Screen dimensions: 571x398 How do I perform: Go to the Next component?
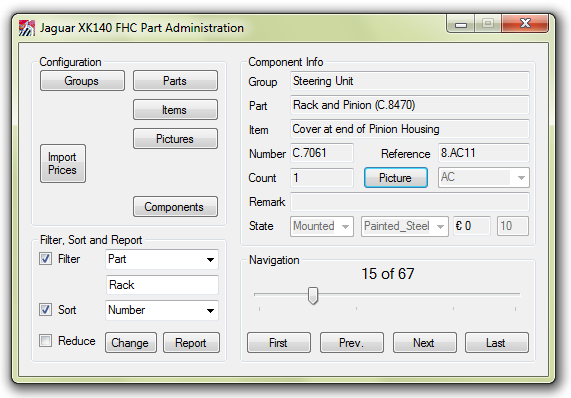click(425, 342)
